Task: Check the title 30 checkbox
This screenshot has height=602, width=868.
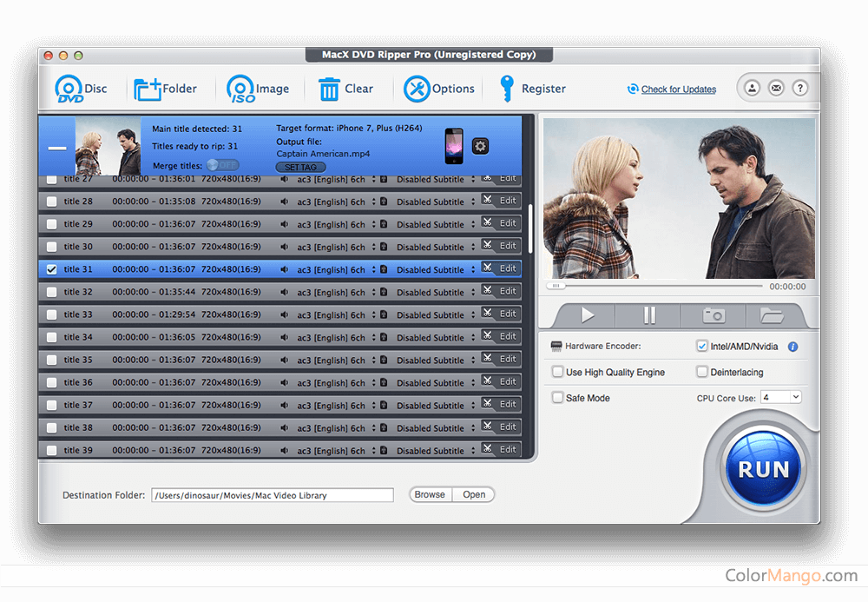Action: click(x=51, y=247)
